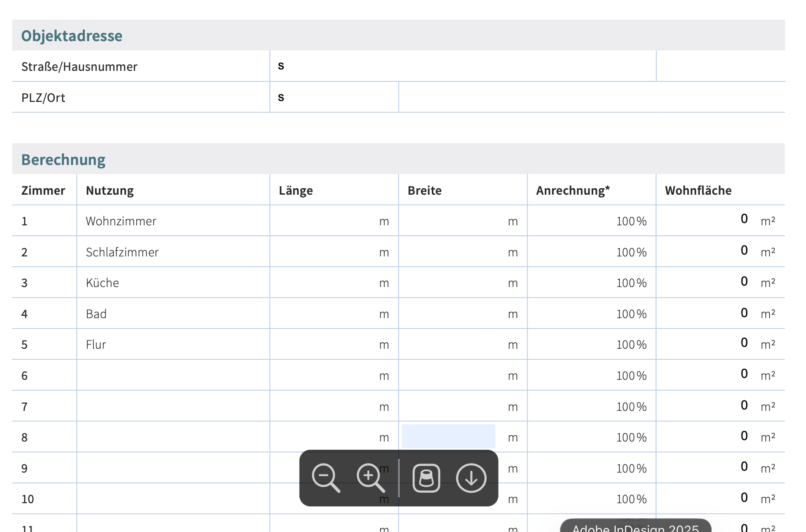This screenshot has width=806, height=532.
Task: Click the empty Nutzung field in row 6
Action: coord(173,375)
